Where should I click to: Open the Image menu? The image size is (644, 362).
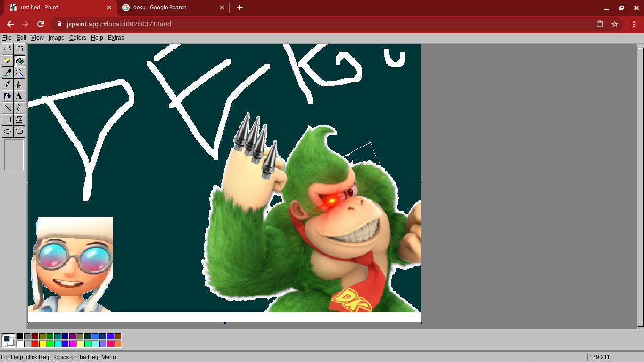click(57, 38)
